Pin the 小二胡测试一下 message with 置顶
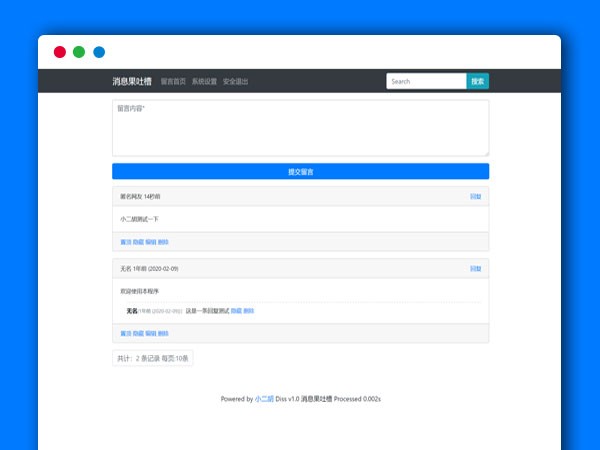The image size is (600, 450). (125, 242)
